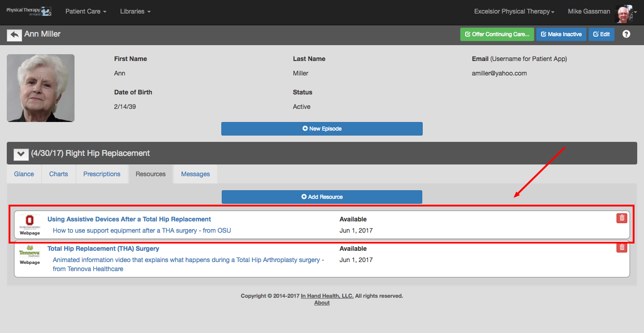Click the OSU resource description text
Viewport: 644px width, 333px height.
142,230
